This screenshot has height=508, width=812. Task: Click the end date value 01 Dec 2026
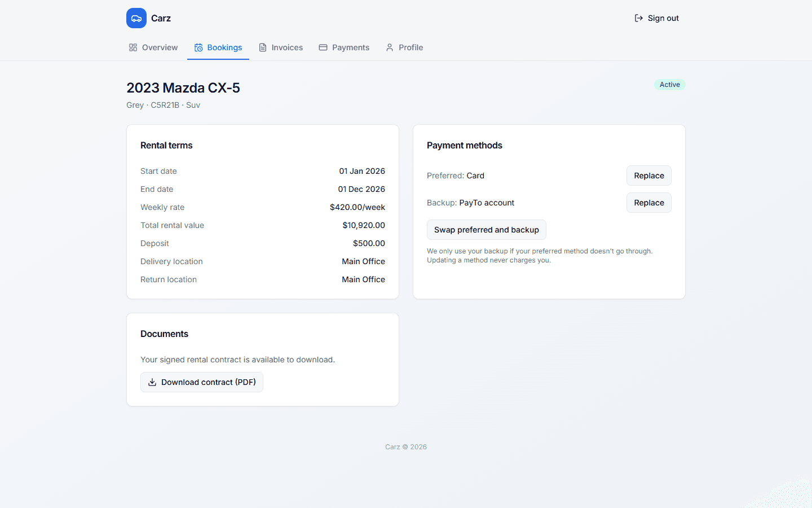click(x=361, y=189)
